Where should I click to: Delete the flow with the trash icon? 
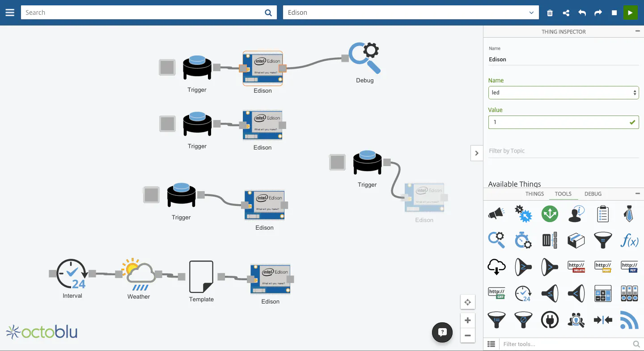coord(550,13)
